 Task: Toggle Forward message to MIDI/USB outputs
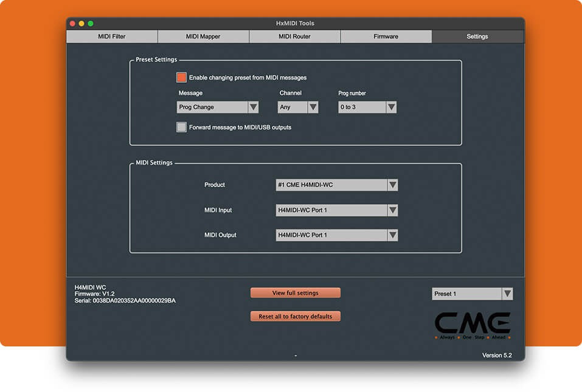tap(181, 127)
